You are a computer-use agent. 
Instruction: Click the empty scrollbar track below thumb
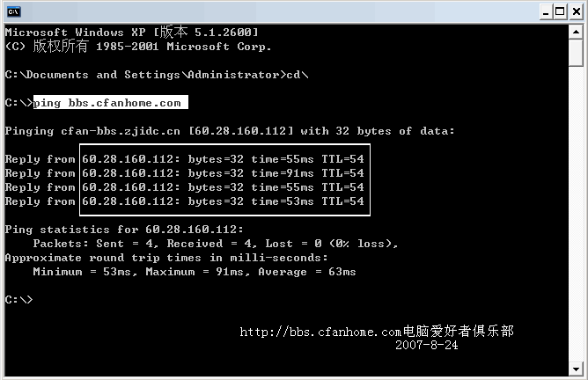tap(577, 220)
